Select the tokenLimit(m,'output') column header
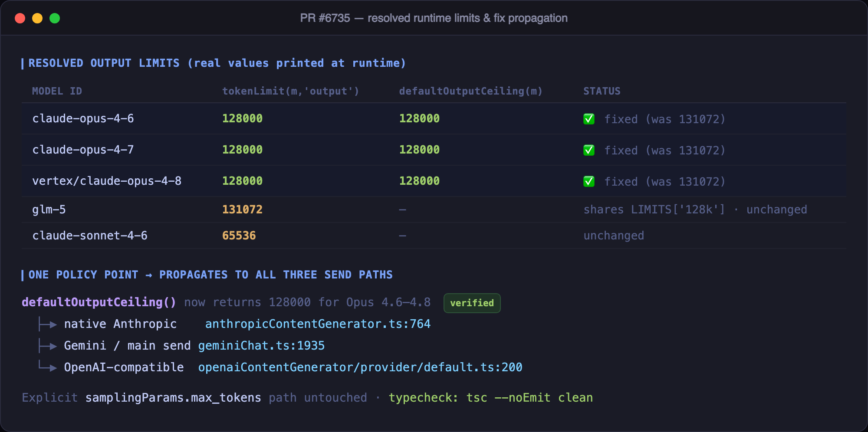Image resolution: width=868 pixels, height=432 pixels. click(x=290, y=91)
